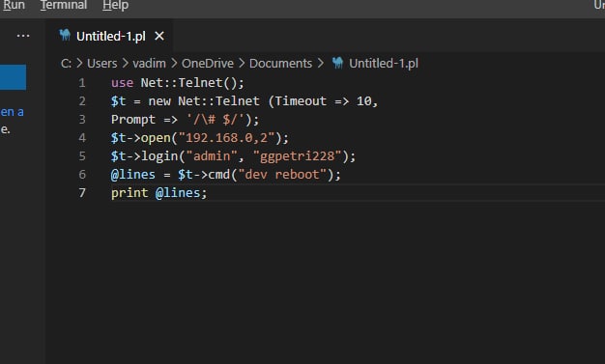
Task: Click the '$t' variable on line 2
Action: pyautogui.click(x=118, y=101)
